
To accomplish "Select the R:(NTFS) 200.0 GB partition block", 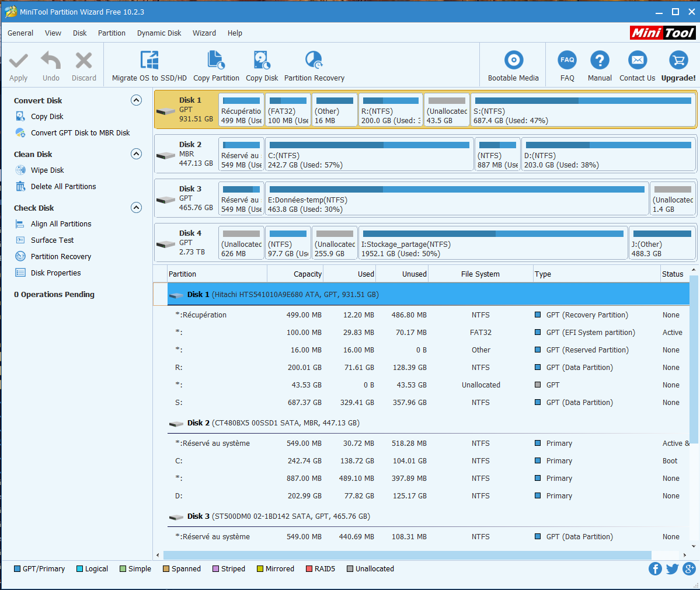I will pyautogui.click(x=391, y=110).
